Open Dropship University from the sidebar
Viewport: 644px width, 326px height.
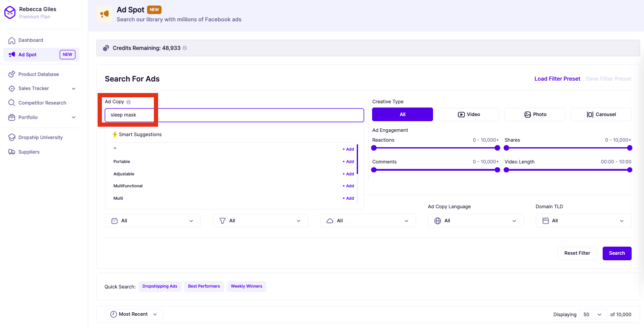[x=40, y=137]
